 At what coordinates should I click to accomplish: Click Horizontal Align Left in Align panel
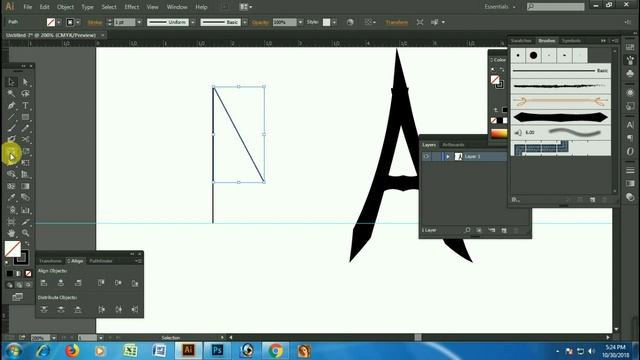(x=44, y=283)
